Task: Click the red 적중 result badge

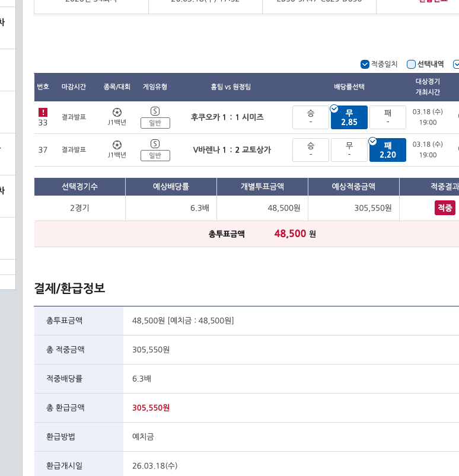Action: coord(445,208)
